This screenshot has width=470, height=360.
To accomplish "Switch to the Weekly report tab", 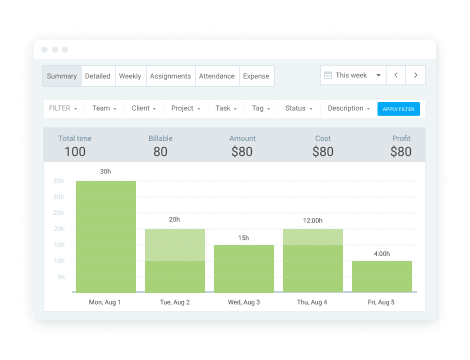I will coord(130,76).
